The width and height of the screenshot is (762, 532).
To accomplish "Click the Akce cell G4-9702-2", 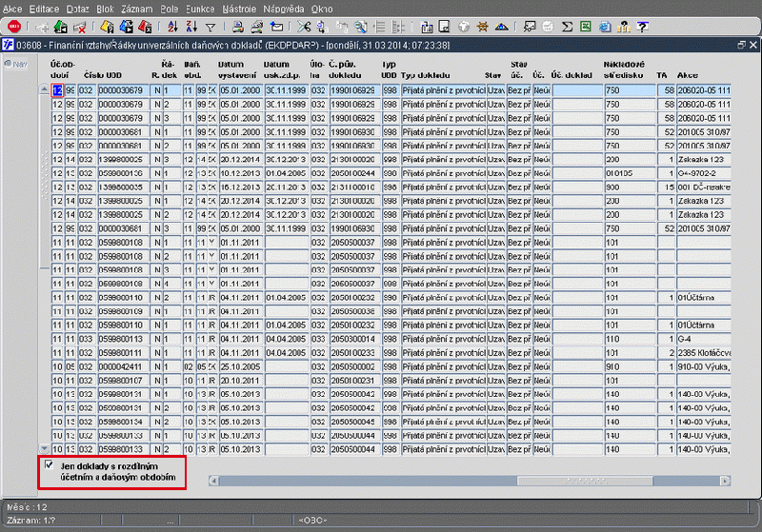I will point(704,173).
